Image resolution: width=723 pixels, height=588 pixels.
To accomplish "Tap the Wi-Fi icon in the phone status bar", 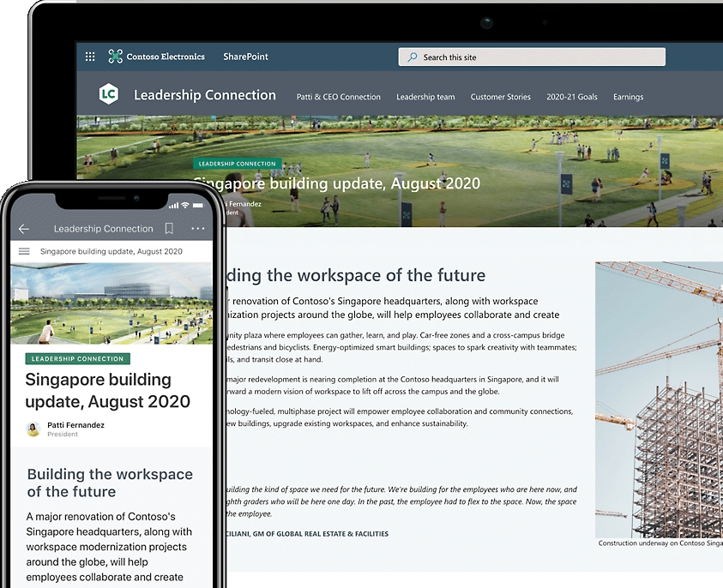I will pyautogui.click(x=184, y=206).
